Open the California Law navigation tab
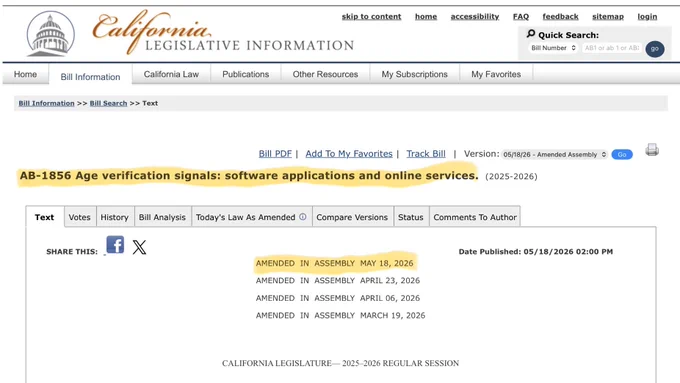The image size is (680, 383). pyautogui.click(x=171, y=74)
